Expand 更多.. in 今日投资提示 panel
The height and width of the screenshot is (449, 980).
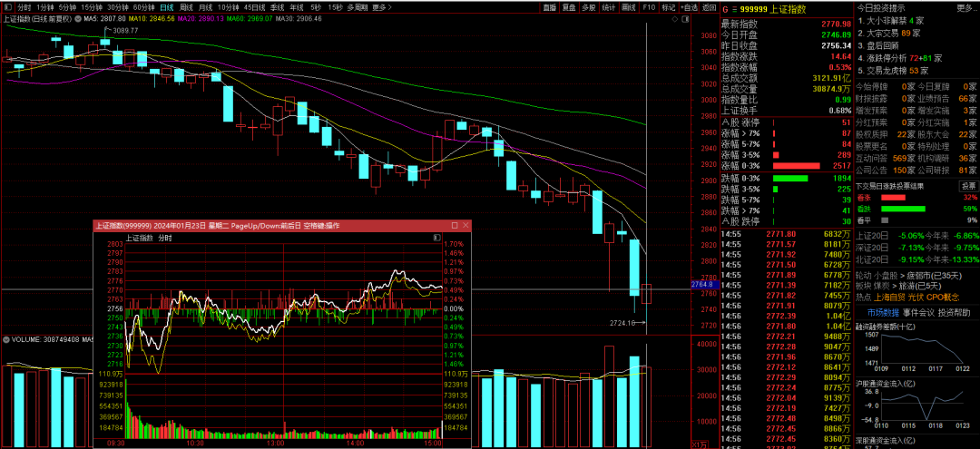[x=966, y=8]
